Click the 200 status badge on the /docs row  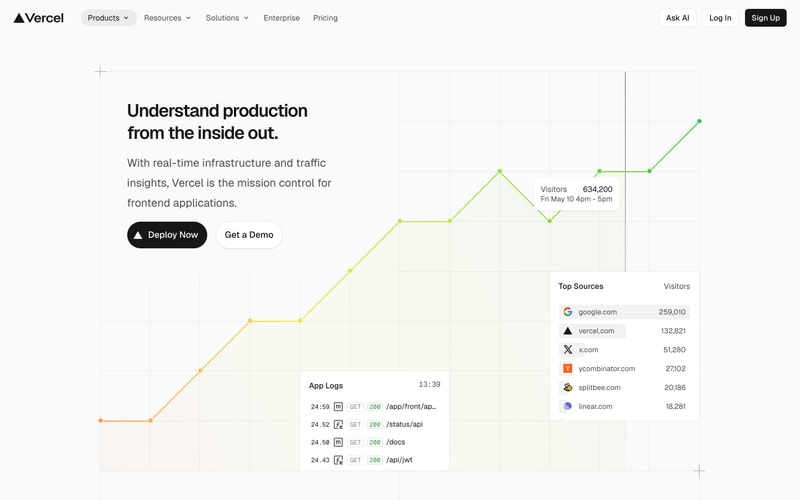click(x=375, y=442)
